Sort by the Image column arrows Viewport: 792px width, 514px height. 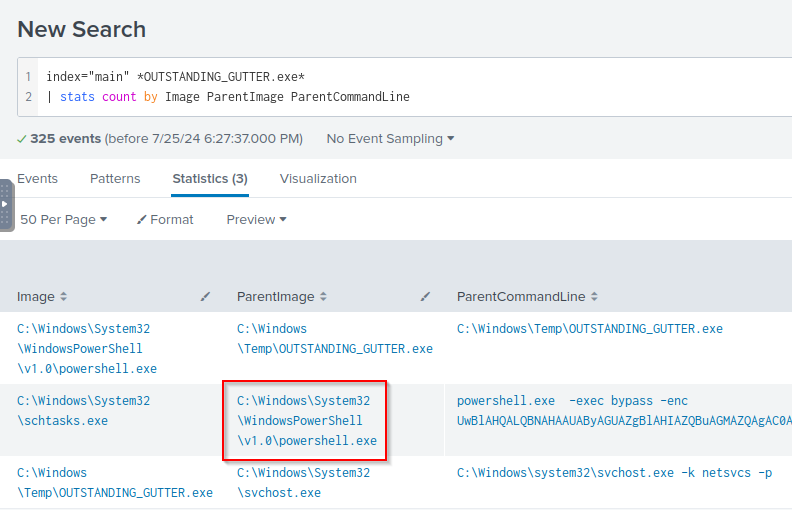point(64,297)
